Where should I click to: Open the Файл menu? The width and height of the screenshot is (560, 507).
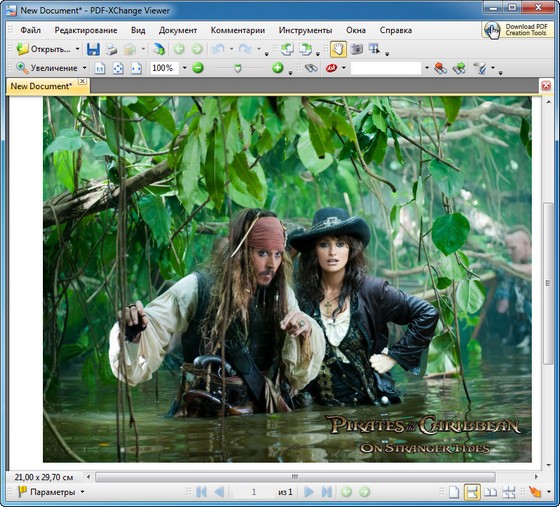[30, 30]
